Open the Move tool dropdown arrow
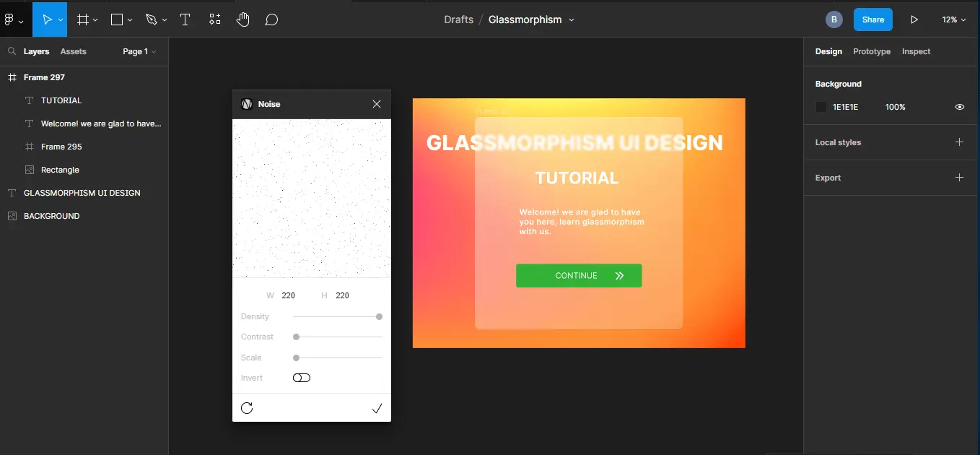The width and height of the screenshot is (980, 455). point(61,20)
